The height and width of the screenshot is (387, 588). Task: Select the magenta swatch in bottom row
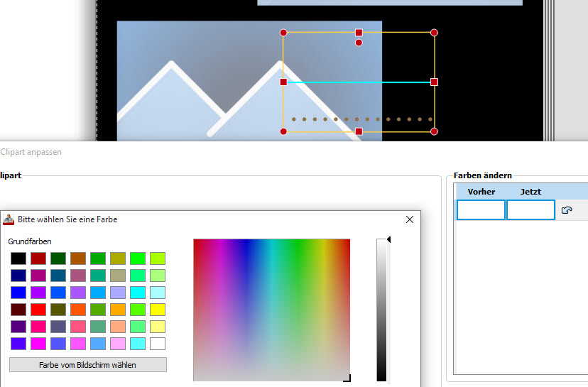coord(38,344)
